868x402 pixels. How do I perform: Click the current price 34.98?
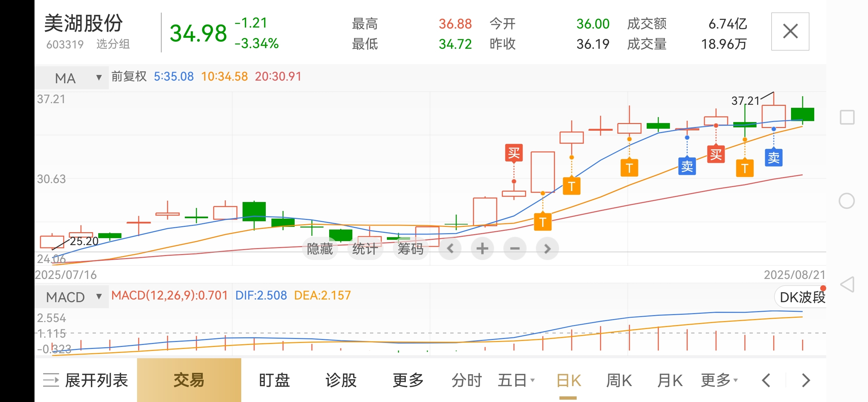click(198, 33)
